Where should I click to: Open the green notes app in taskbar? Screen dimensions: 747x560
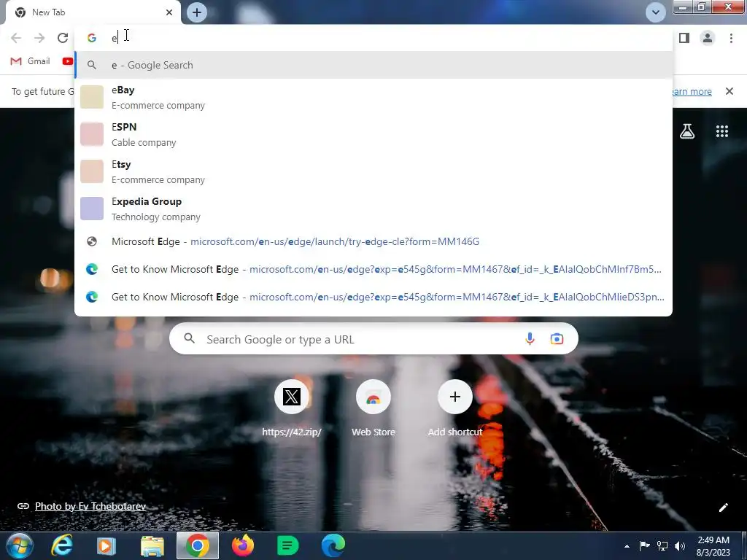287,545
